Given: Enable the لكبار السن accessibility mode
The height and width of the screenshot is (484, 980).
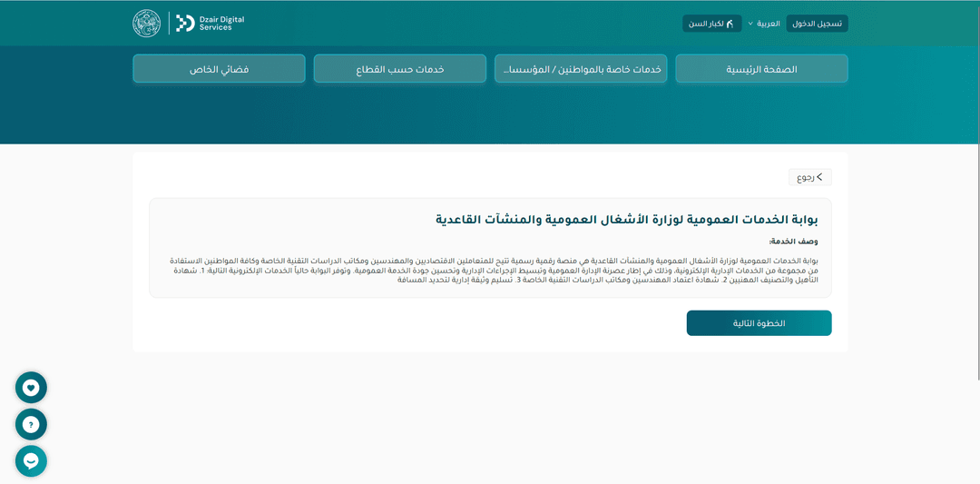Looking at the screenshot, I should (x=712, y=24).
